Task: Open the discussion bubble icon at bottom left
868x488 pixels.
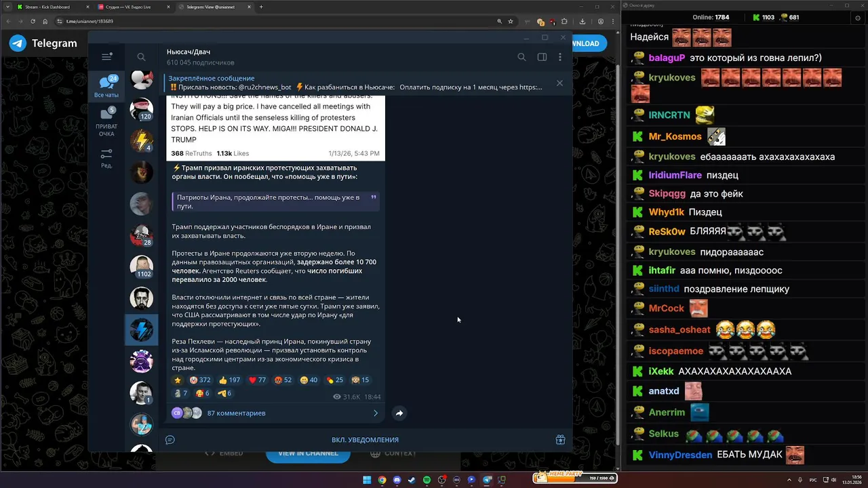Action: pyautogui.click(x=170, y=440)
